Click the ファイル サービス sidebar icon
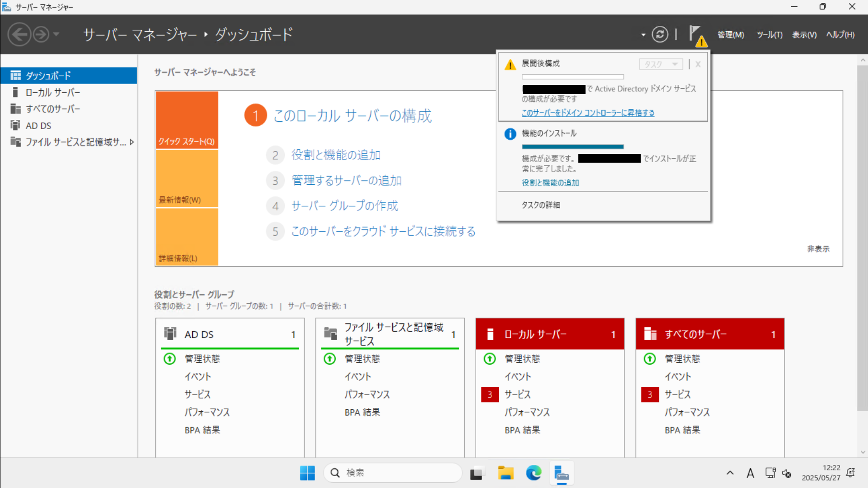The image size is (868, 488). pos(15,142)
